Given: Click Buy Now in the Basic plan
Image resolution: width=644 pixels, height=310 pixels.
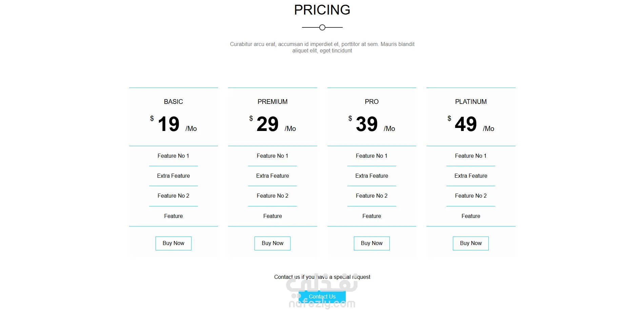Looking at the screenshot, I should pyautogui.click(x=173, y=243).
